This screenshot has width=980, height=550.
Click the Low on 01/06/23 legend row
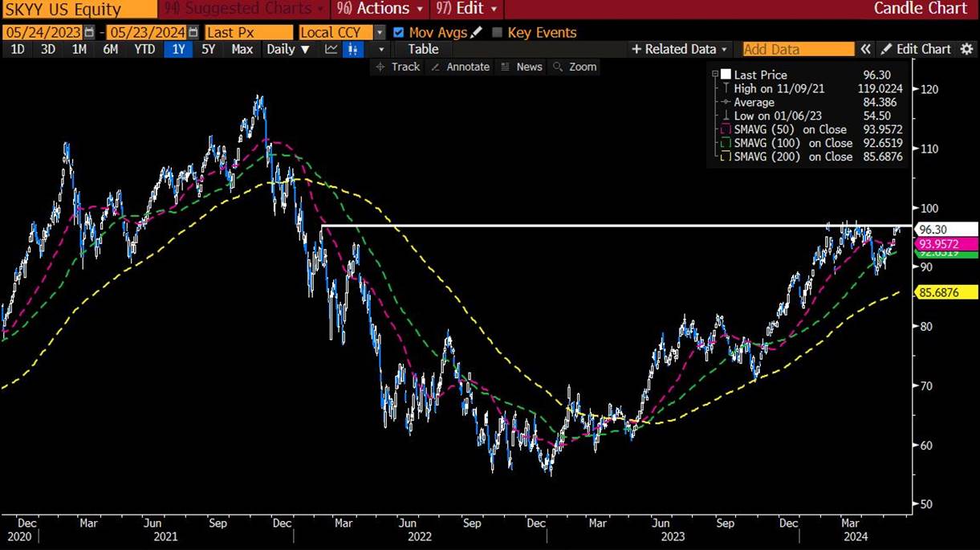tap(812, 116)
